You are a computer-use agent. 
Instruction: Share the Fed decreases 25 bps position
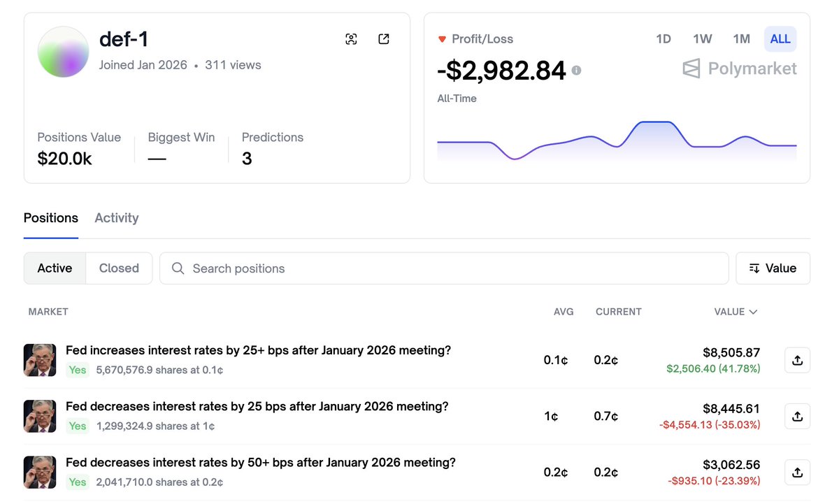[x=797, y=416]
